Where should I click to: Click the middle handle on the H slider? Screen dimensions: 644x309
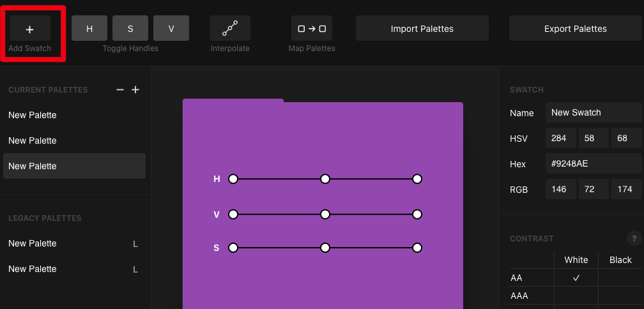click(x=325, y=179)
